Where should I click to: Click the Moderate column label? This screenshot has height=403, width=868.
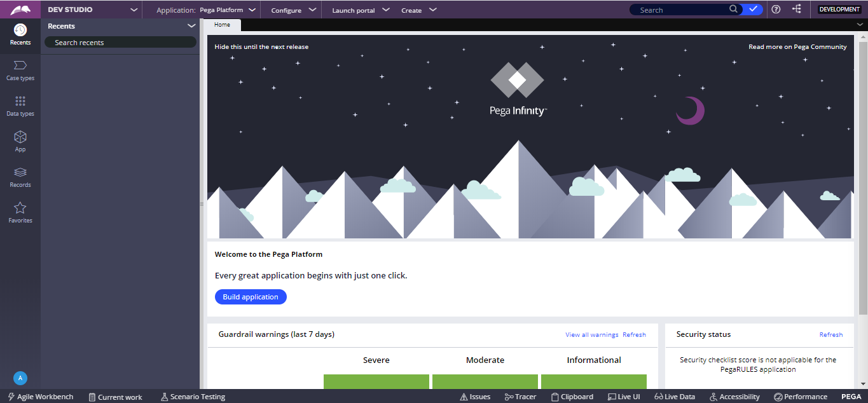coord(485,360)
